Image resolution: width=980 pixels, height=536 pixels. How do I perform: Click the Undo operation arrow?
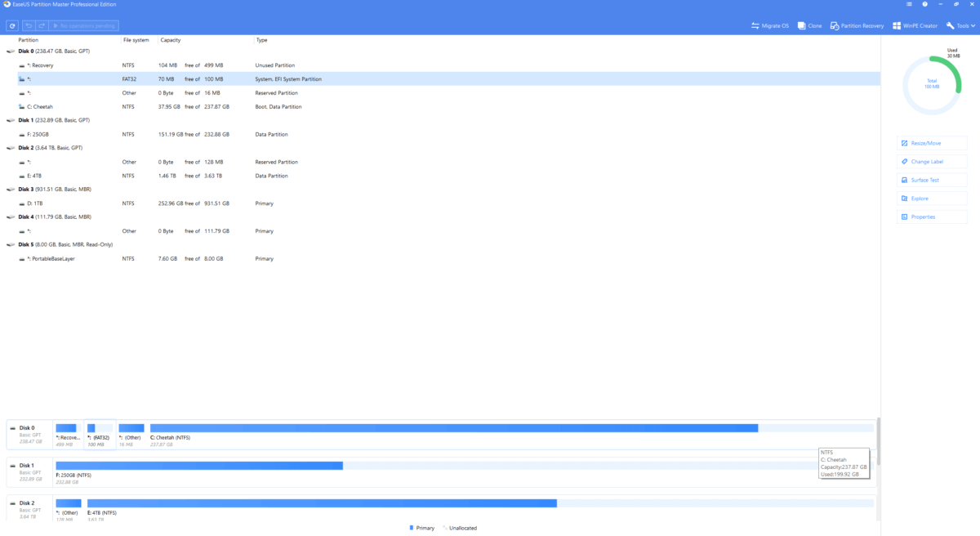coord(28,26)
